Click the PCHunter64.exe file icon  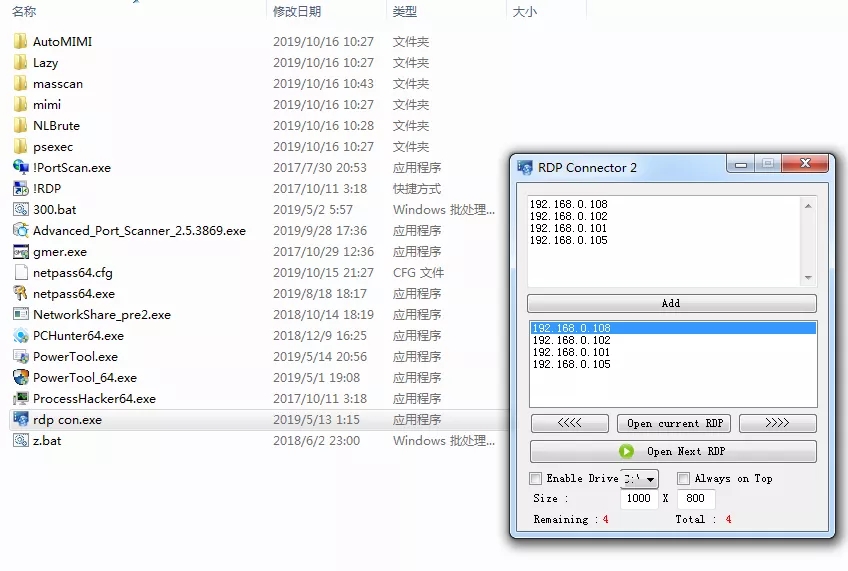point(21,336)
